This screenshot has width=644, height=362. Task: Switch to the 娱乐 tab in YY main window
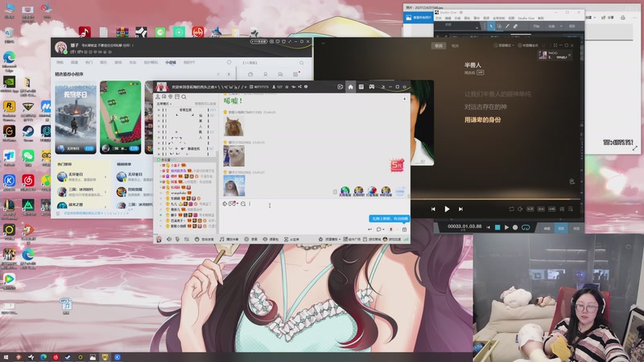(104, 63)
